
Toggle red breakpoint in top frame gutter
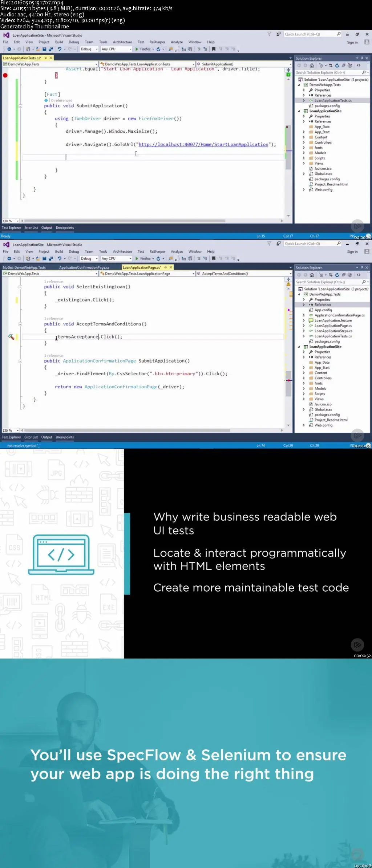tap(5, 75)
